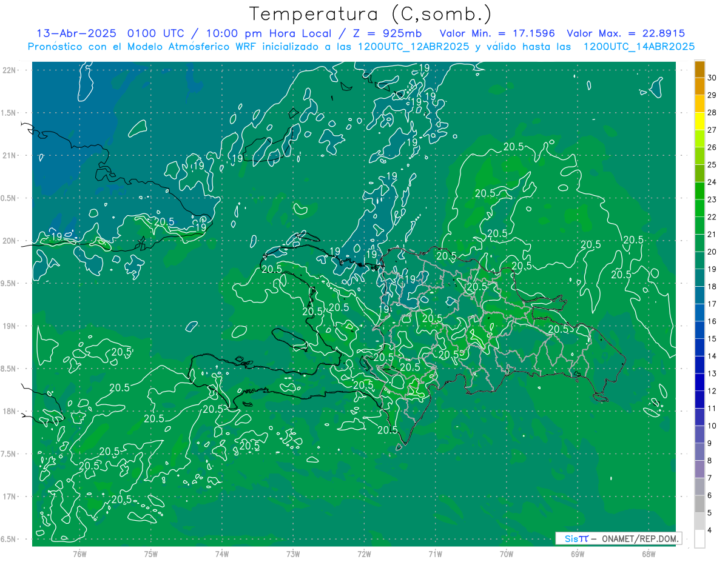Click the "Valor Min. = 17.1596" readout
The width and height of the screenshot is (728, 562).
click(497, 33)
